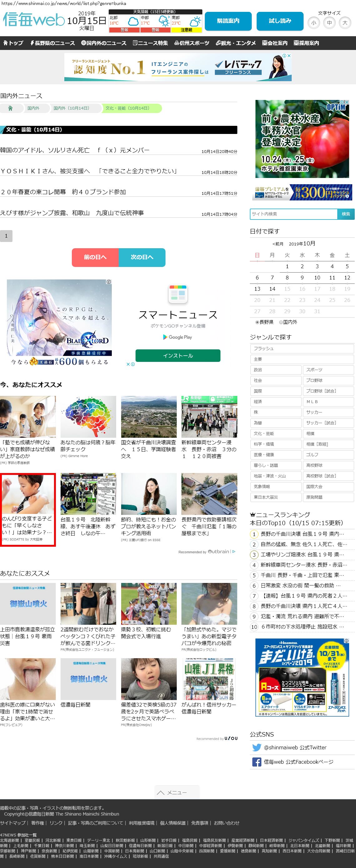Select calendar date 14

coord(272,289)
